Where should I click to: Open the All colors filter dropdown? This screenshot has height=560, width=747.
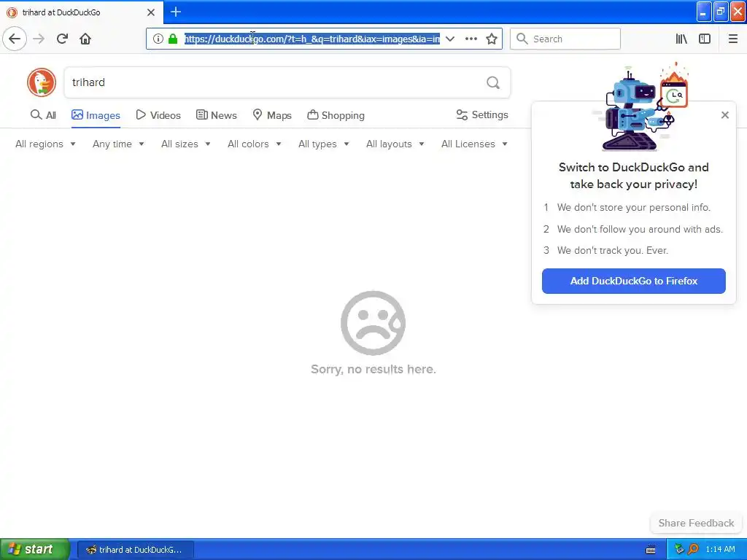pos(255,144)
